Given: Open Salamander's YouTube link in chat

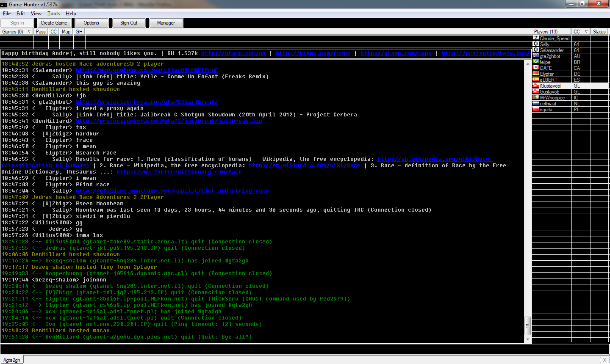Looking at the screenshot, I should (147, 70).
